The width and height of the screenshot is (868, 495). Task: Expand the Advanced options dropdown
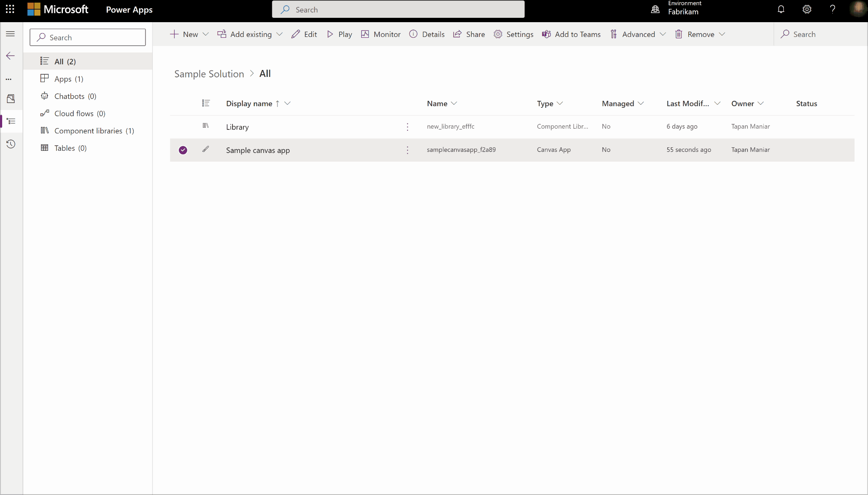pos(663,34)
